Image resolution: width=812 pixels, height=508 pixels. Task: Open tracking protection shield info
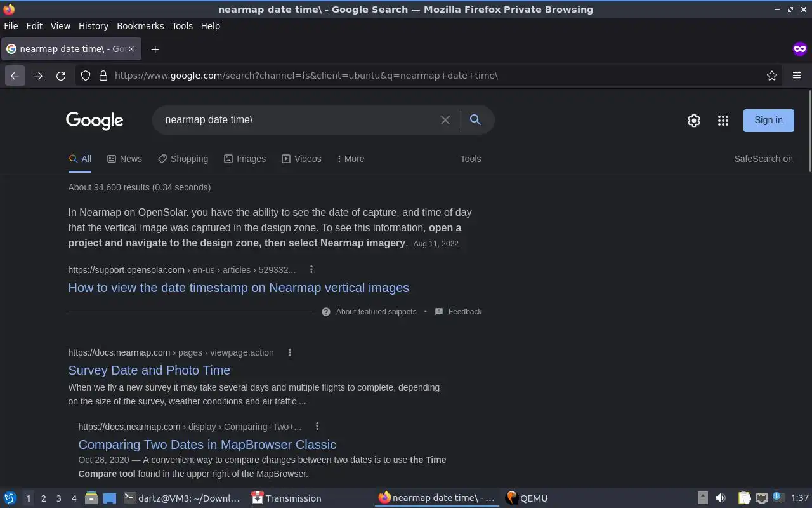click(x=86, y=76)
